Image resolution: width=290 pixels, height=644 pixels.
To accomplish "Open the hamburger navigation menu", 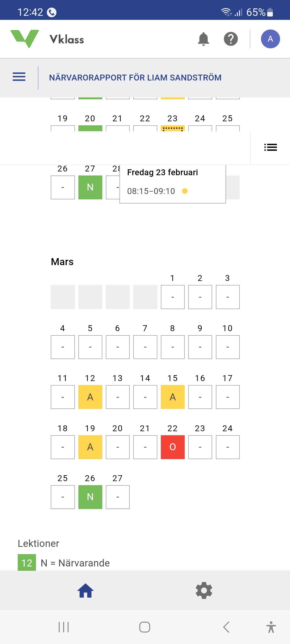I will [19, 77].
